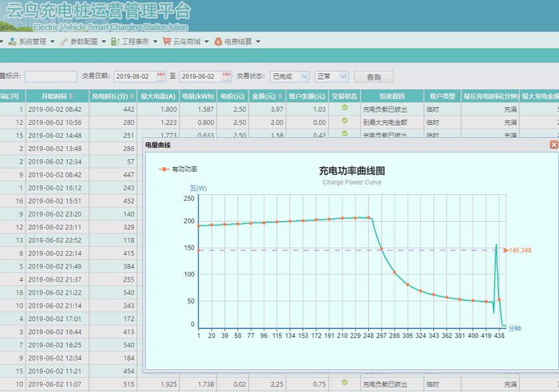This screenshot has height=392, width=559.
Task: Expand the 电费结算 menu arrow
Action: click(x=258, y=42)
